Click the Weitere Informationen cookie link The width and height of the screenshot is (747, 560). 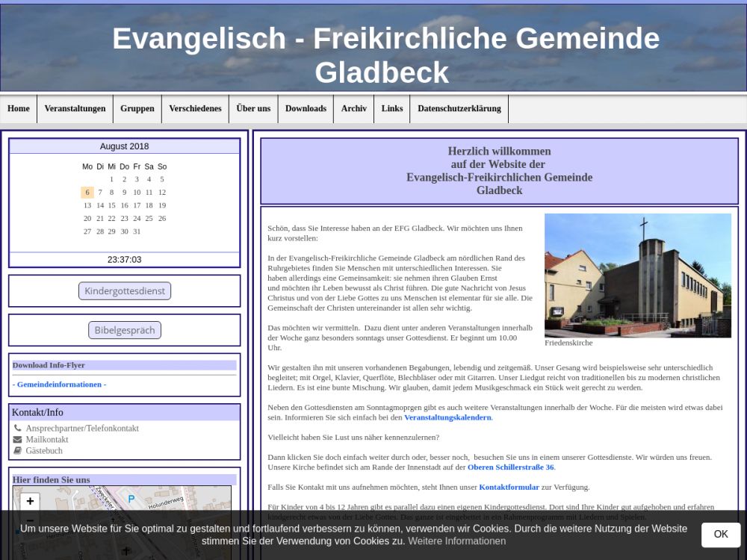click(457, 541)
